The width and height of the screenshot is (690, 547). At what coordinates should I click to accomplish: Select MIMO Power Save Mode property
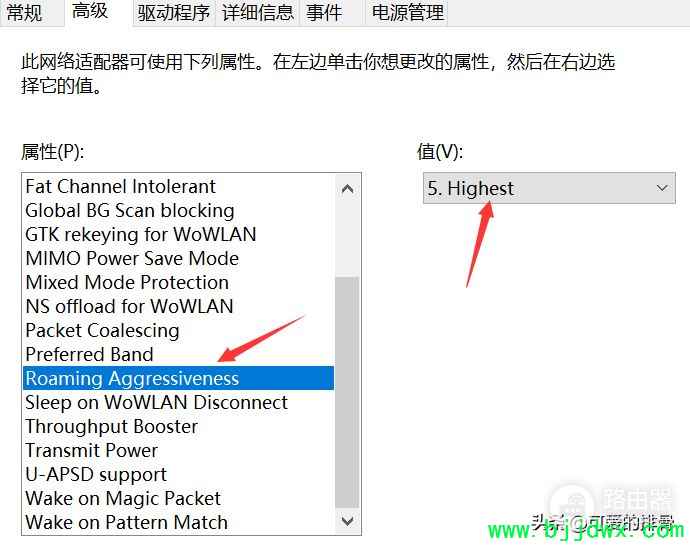tap(178, 258)
